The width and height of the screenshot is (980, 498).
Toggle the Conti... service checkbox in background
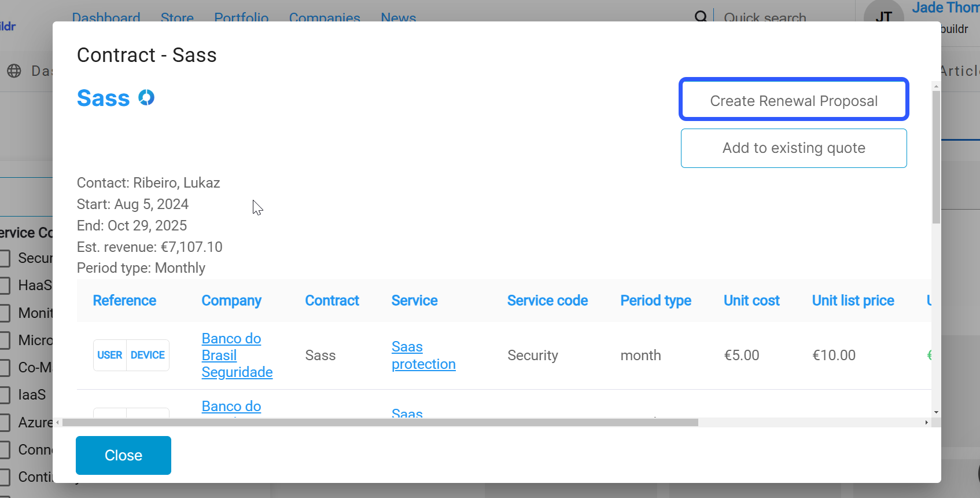5,477
